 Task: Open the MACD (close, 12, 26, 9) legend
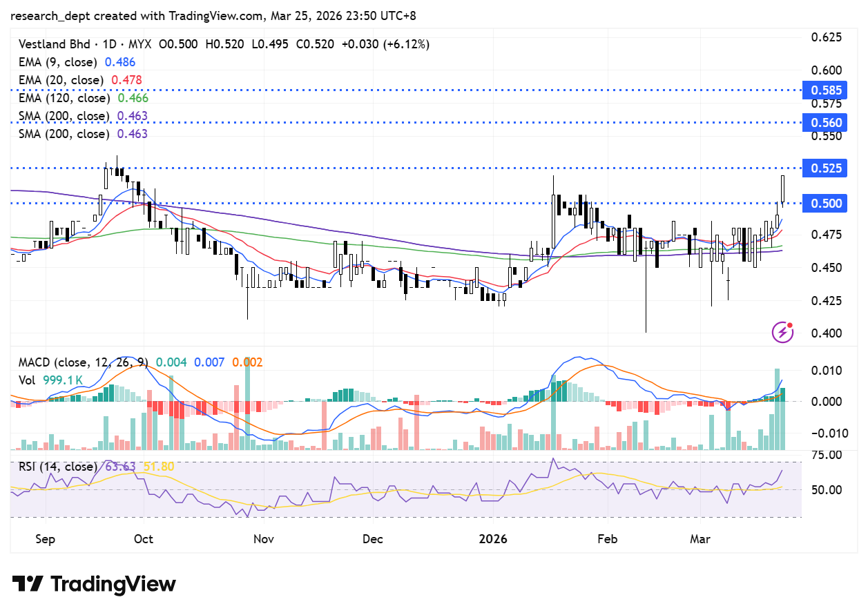click(83, 362)
